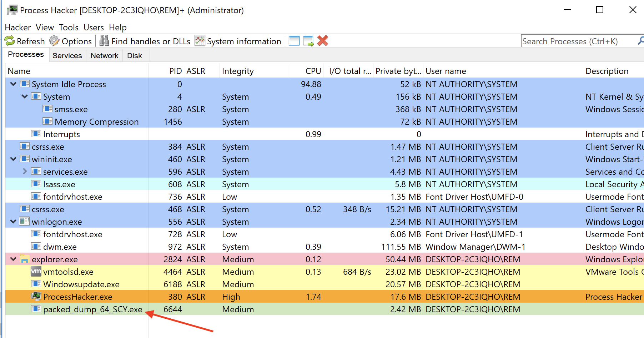
Task: Click the Windowsupdate.exe process icon
Action: click(x=36, y=284)
